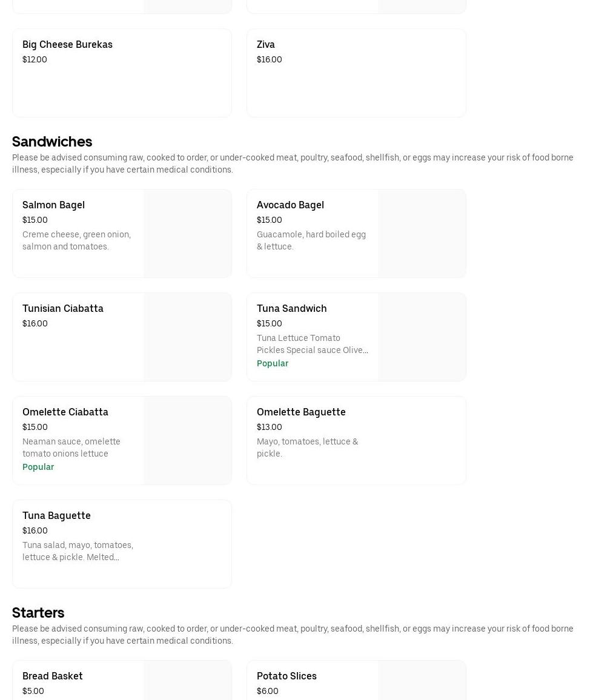Screen dimensions: 596x700
Task: Open the Bread Basket starter
Action: [53, 676]
